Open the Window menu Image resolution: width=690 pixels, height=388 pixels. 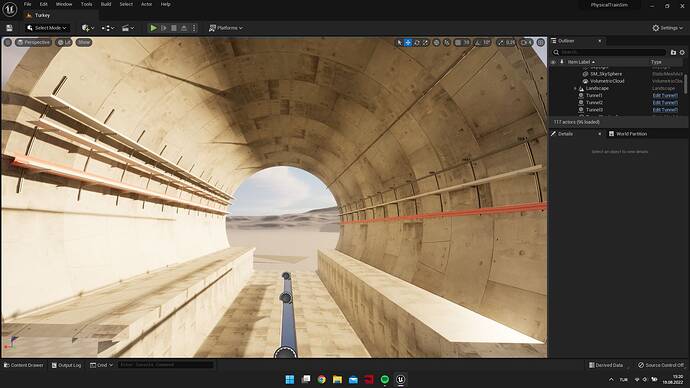point(64,4)
